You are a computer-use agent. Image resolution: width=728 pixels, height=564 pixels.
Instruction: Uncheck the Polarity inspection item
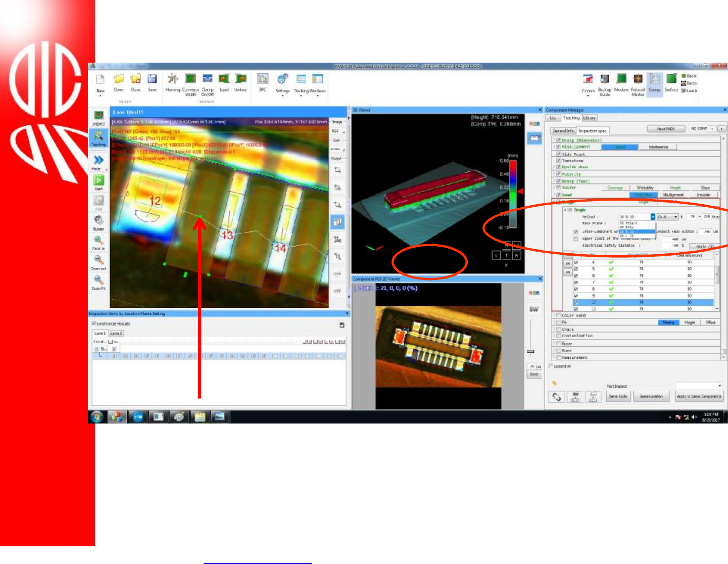point(558,174)
